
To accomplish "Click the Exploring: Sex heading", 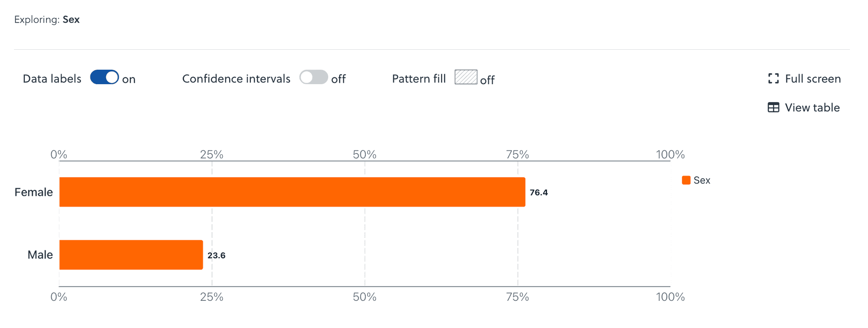I will [47, 19].
